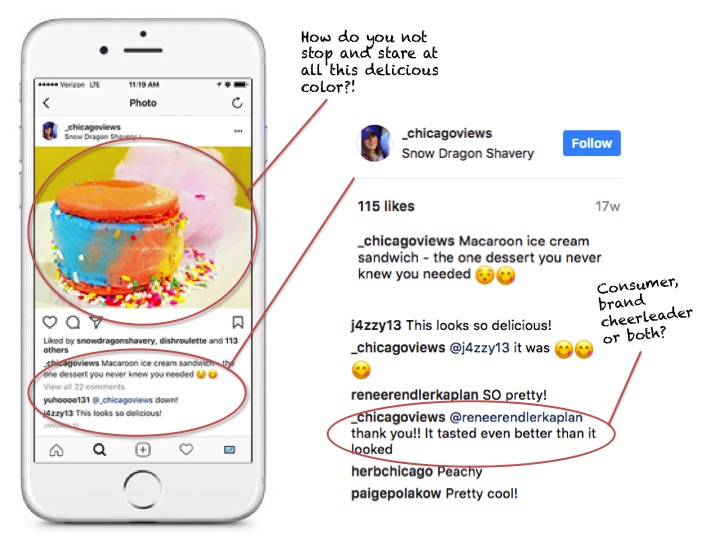Click the @reneerendlerkaplan mention link
Screen dimensions: 720x540
pos(516,417)
